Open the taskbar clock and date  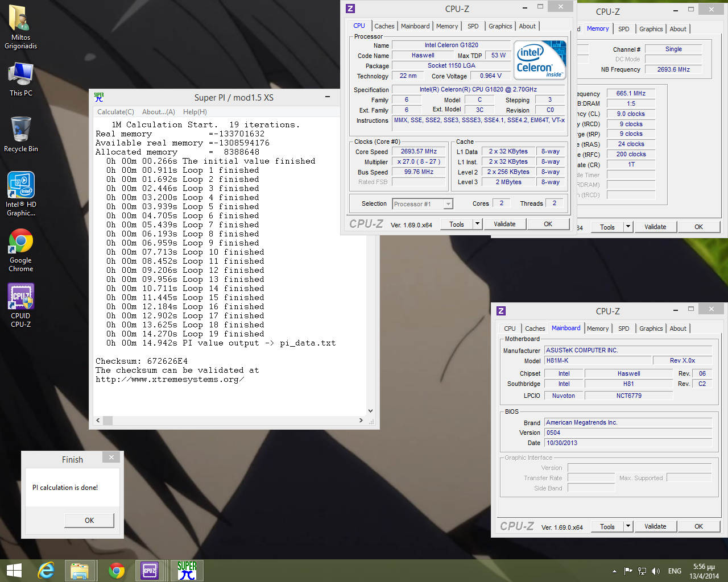pos(704,571)
